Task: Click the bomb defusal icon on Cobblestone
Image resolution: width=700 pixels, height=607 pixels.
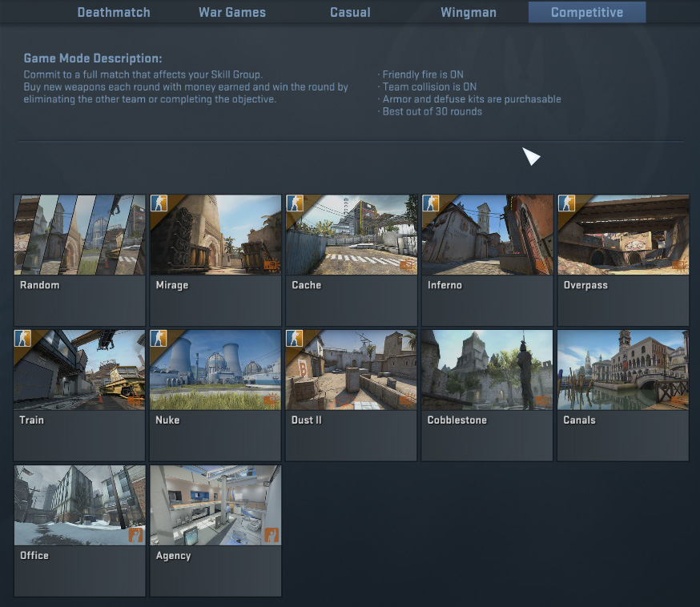Action: [542, 401]
